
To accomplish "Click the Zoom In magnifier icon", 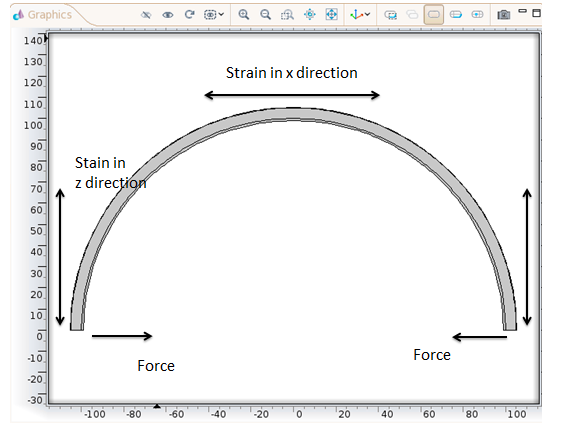I will coord(244,15).
